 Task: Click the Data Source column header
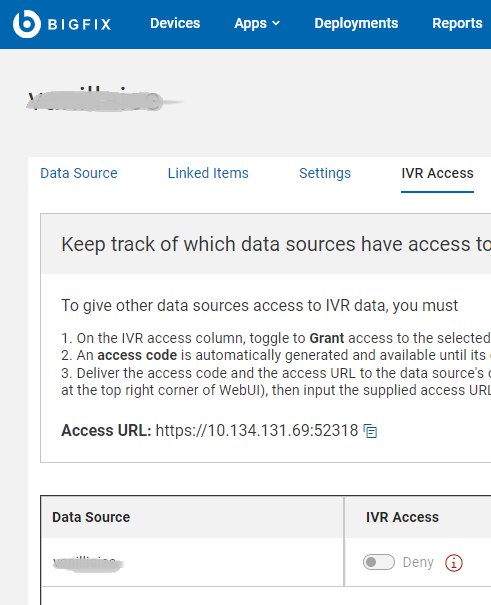tap(91, 517)
